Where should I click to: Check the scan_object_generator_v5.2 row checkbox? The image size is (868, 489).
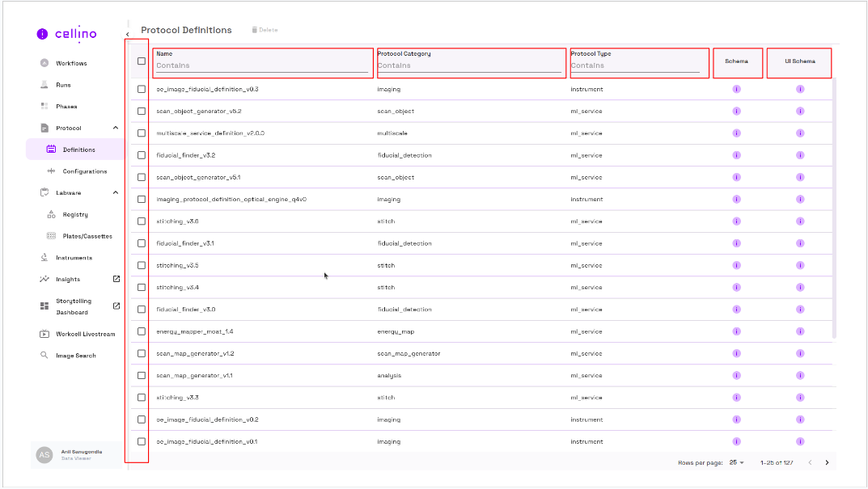tap(142, 112)
